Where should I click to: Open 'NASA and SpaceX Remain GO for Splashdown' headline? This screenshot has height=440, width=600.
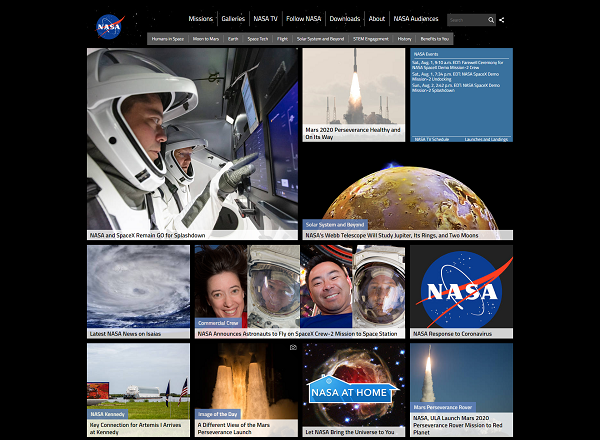tap(147, 235)
